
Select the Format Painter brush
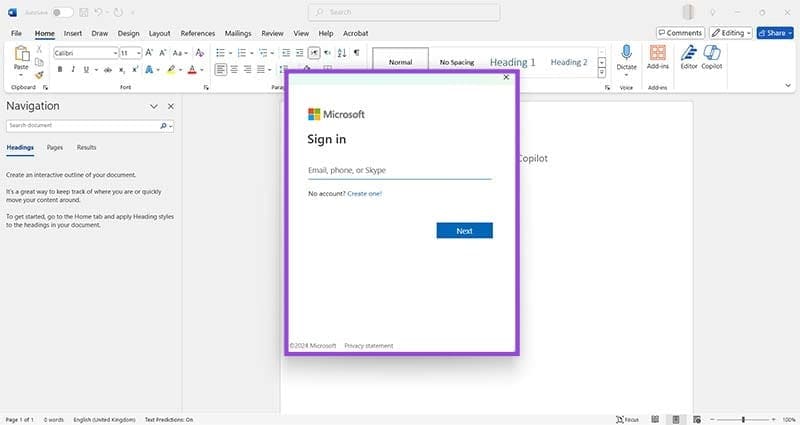39,75
